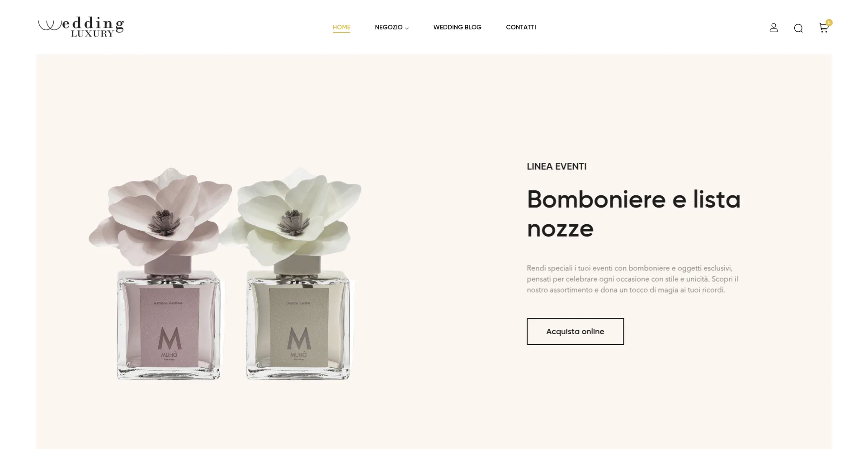Viewport: 868px width, 449px height.
Task: Click the cart item count badge
Action: click(829, 22)
